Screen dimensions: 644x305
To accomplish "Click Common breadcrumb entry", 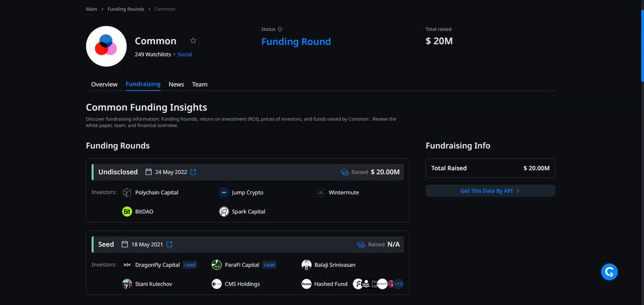I will (165, 9).
